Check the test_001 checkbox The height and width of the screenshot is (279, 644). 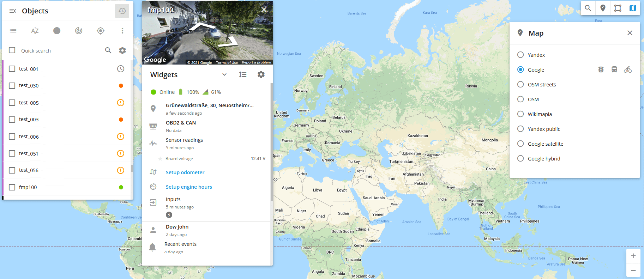[12, 69]
